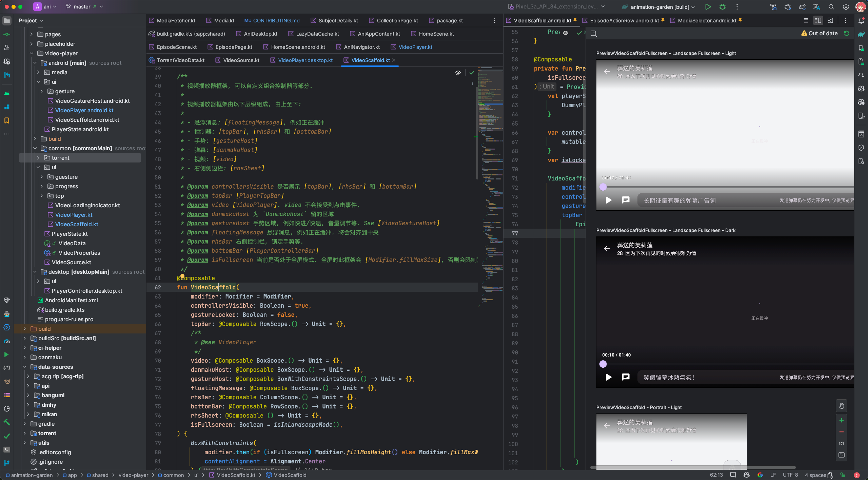The width and height of the screenshot is (868, 480).
Task: Click the progress slider in light fullscreen preview
Action: click(727, 187)
